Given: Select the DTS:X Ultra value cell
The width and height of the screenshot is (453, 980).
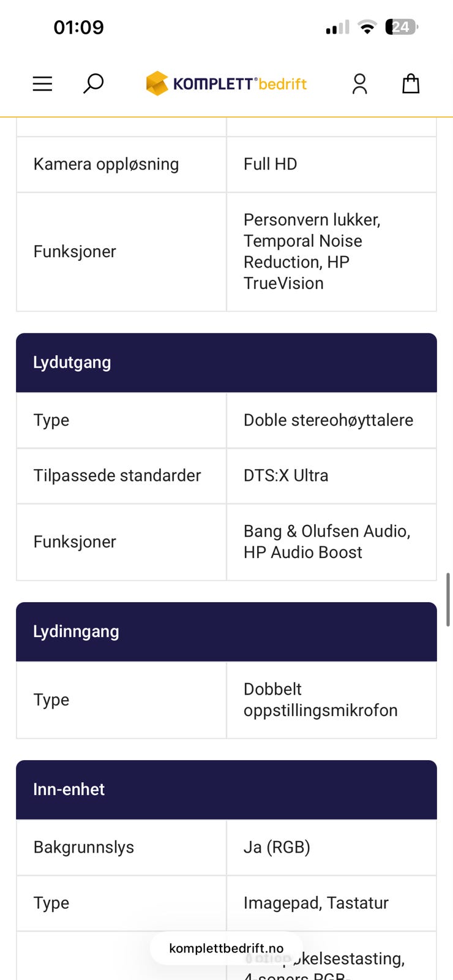Looking at the screenshot, I should pos(332,476).
